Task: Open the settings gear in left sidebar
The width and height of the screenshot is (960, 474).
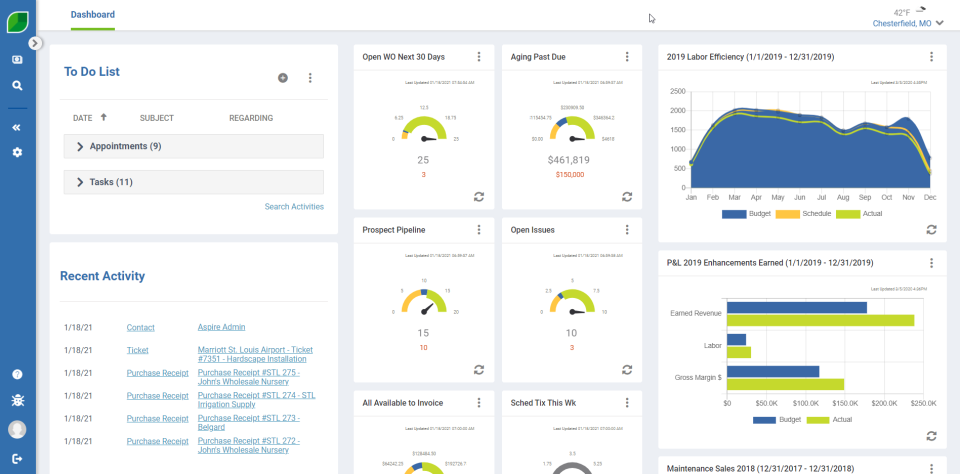Action: click(x=17, y=152)
